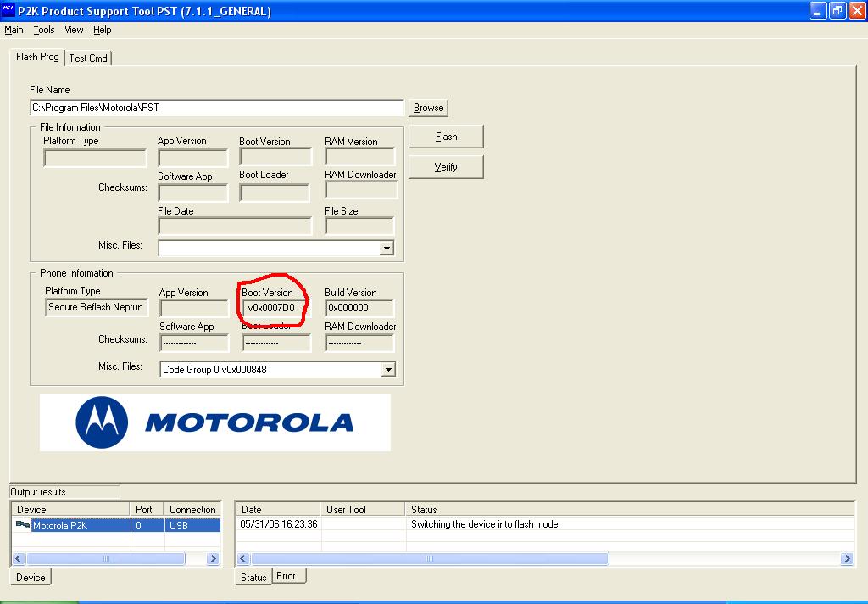Click the PST application icon in title bar
The width and height of the screenshot is (868, 604).
click(x=8, y=10)
